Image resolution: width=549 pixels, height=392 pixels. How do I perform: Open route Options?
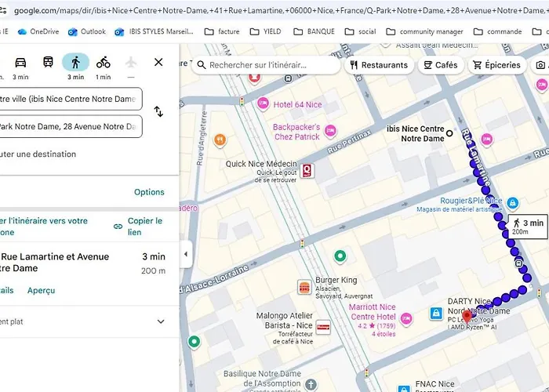(149, 192)
